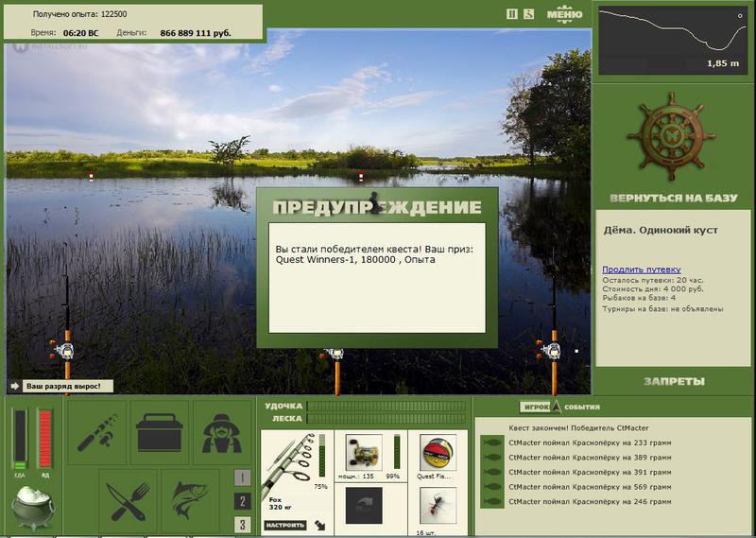756x538 pixels.
Task: Click the money value 866 889 111 руб.
Action: point(196,33)
